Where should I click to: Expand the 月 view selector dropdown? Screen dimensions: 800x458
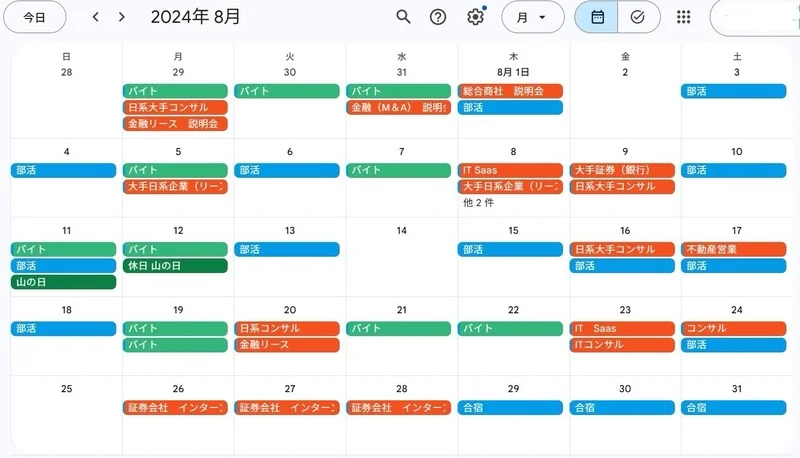tap(533, 17)
